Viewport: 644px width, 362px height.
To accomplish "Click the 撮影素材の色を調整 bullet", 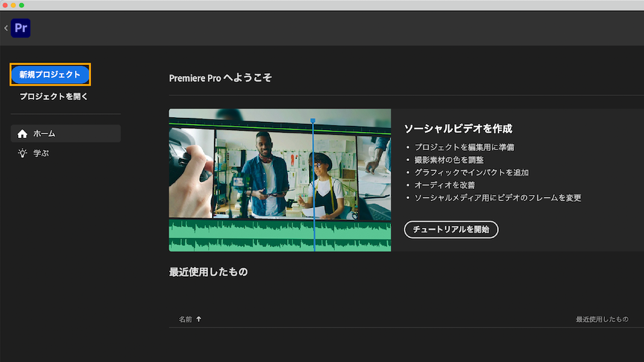I will pyautogui.click(x=449, y=160).
